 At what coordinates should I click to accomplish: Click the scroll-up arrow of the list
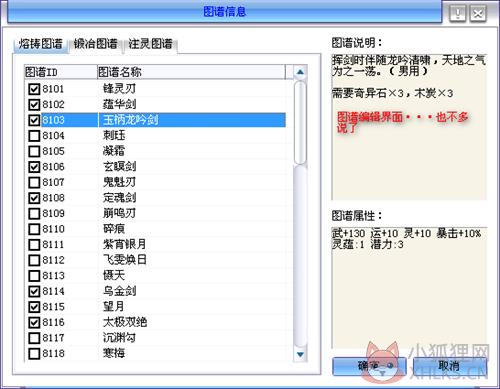(300, 72)
